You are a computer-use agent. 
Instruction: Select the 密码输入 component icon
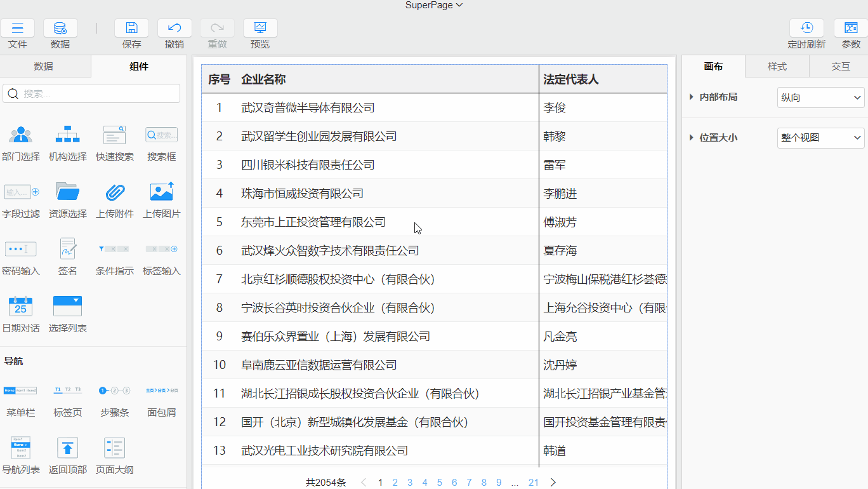pyautogui.click(x=21, y=249)
